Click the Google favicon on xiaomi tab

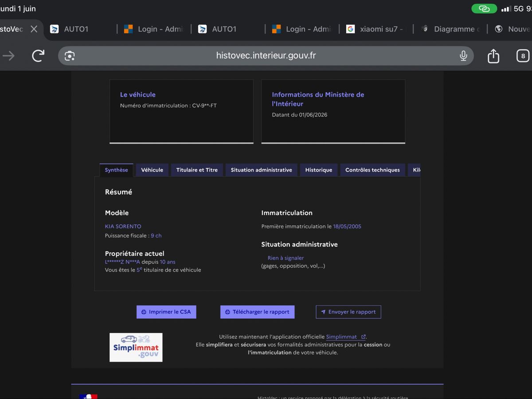pyautogui.click(x=350, y=29)
